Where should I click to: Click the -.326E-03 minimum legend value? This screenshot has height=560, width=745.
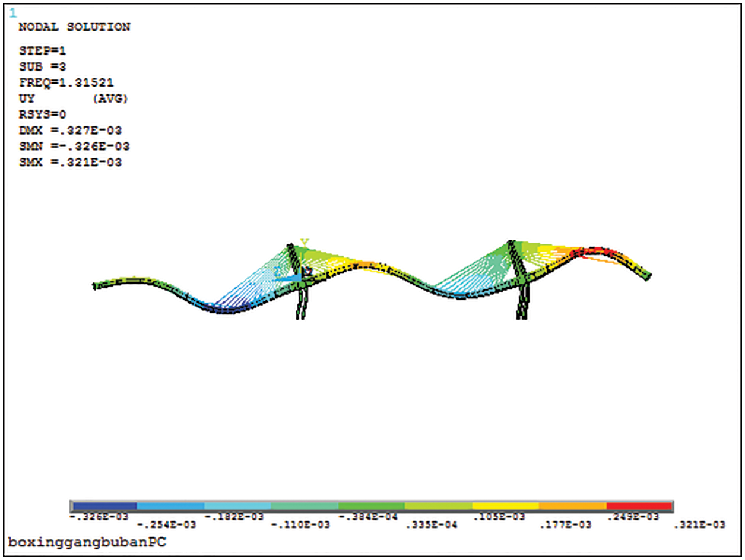coord(99,517)
